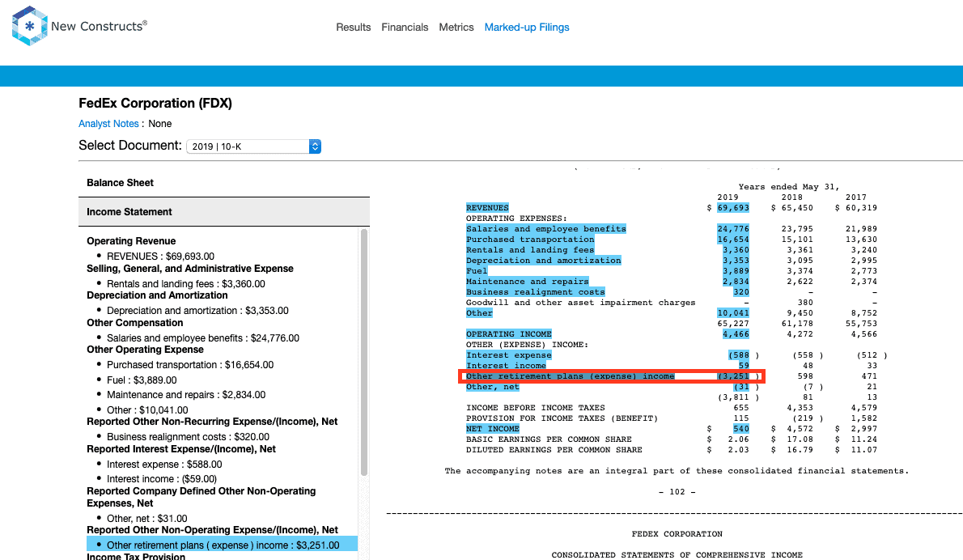Select Other, net : $31.00 item
The image size is (963, 560).
pos(146,518)
